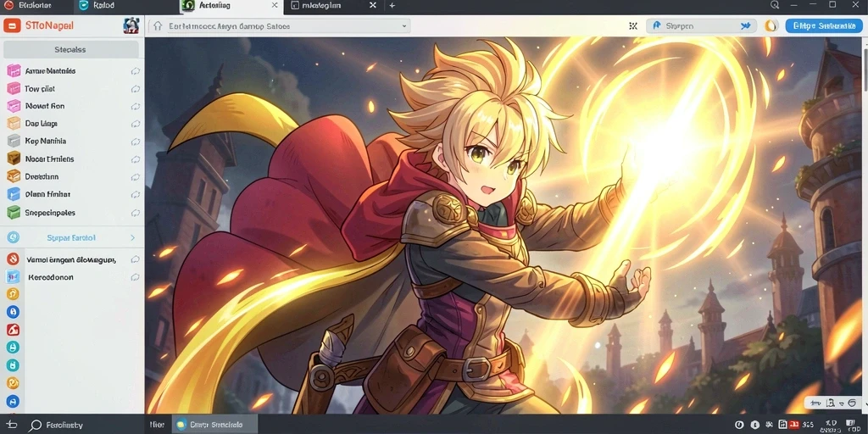Click the orange STloNagel logo icon

click(10, 25)
